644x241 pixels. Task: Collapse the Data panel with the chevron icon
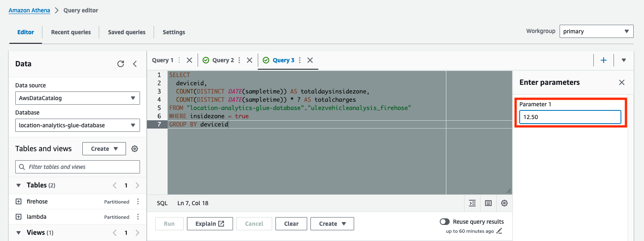tap(135, 64)
